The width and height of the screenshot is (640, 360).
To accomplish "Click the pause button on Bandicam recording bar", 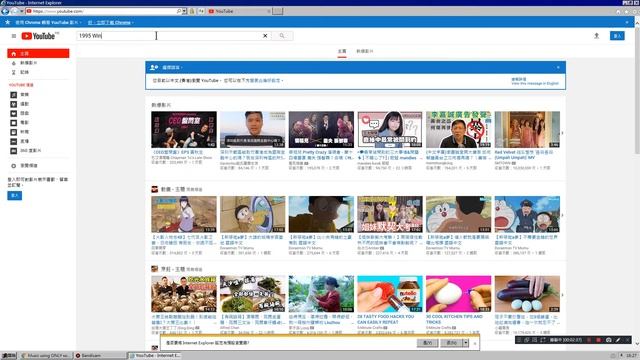I will (589, 340).
